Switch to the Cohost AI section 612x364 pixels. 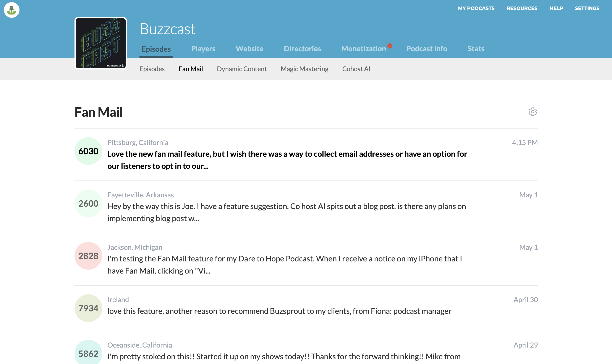click(356, 69)
